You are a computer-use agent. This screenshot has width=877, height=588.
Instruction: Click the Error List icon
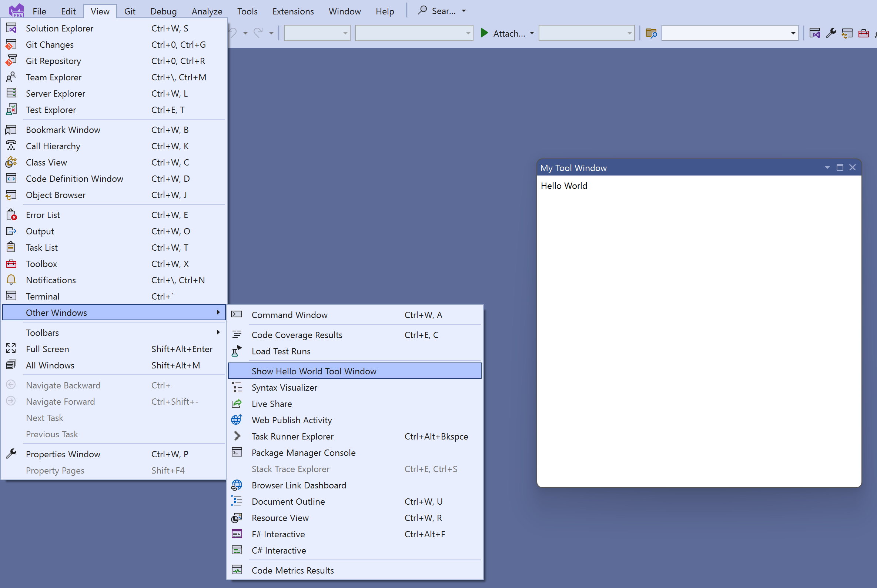pos(11,215)
